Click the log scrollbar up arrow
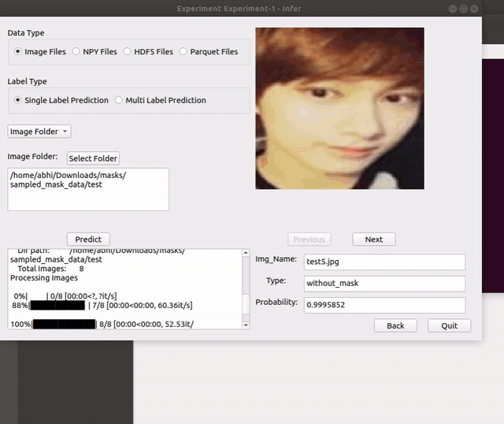This screenshot has width=504, height=424. (x=245, y=254)
